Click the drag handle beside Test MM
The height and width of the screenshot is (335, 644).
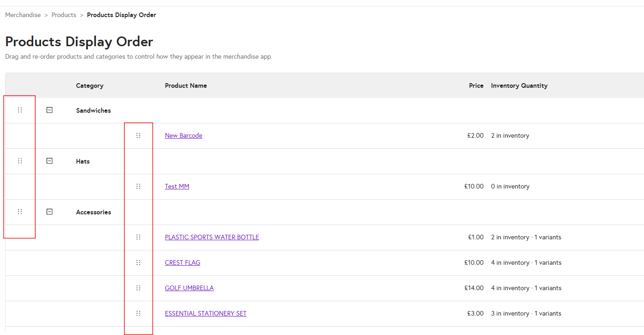pyautogui.click(x=138, y=186)
